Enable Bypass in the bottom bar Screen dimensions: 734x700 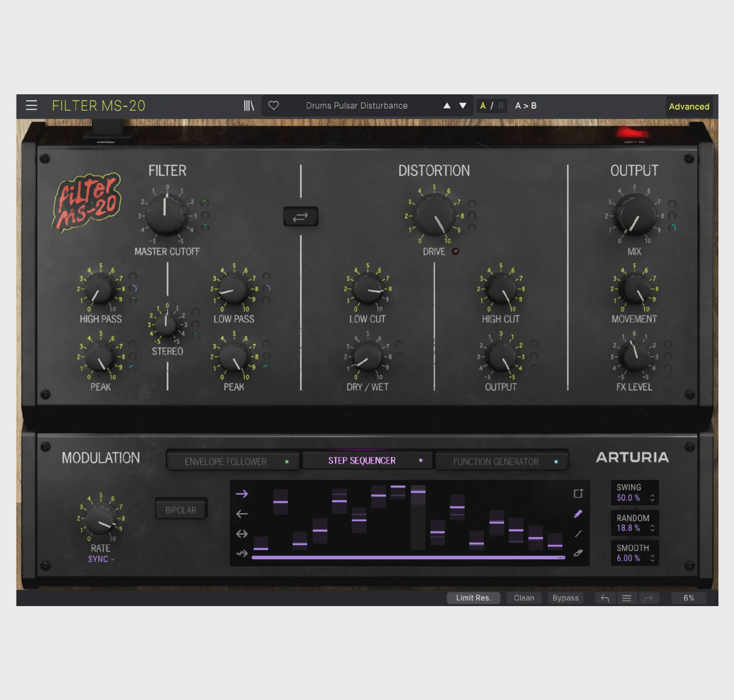[x=565, y=598]
